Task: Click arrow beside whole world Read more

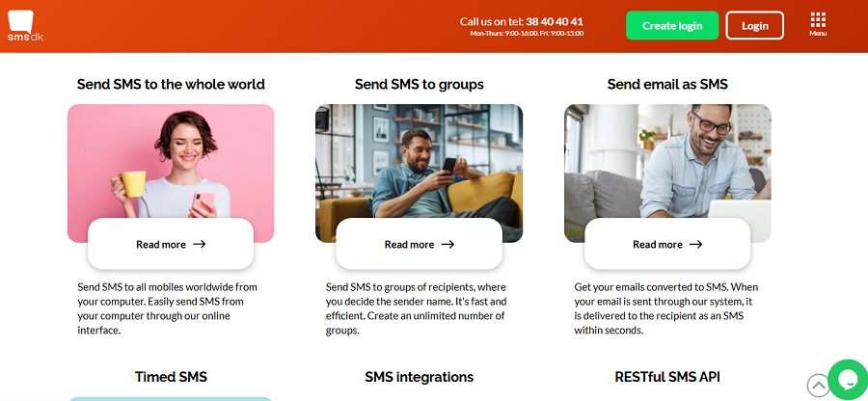Action: 200,244
